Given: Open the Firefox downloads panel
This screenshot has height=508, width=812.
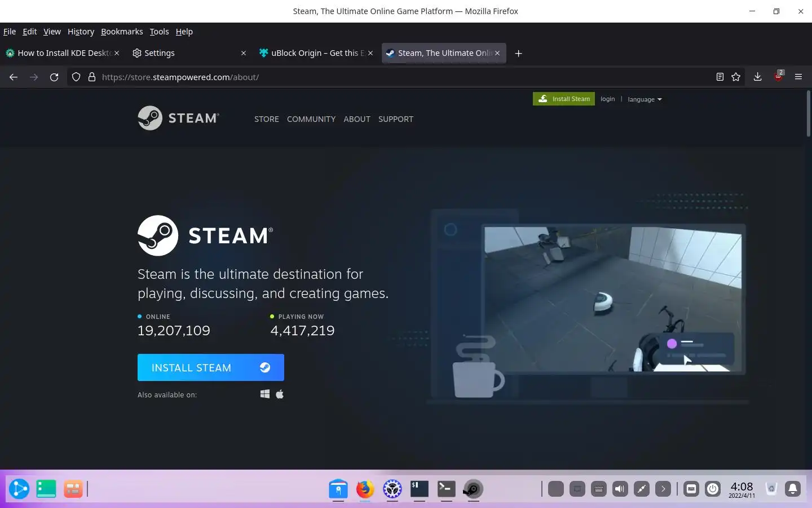Looking at the screenshot, I should pos(758,77).
